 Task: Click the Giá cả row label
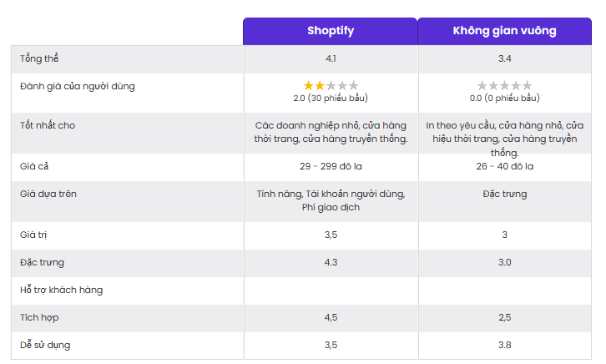click(34, 166)
